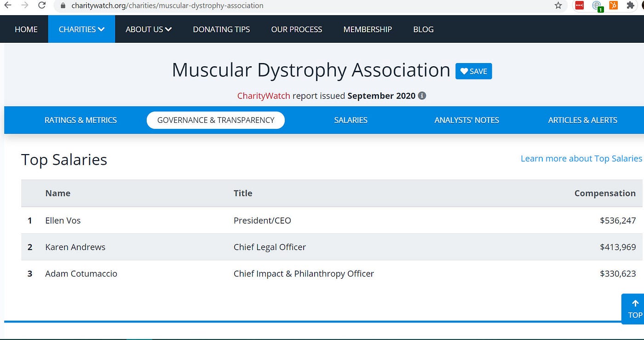Open DONATING TIPS in the navigation bar

pos(221,29)
